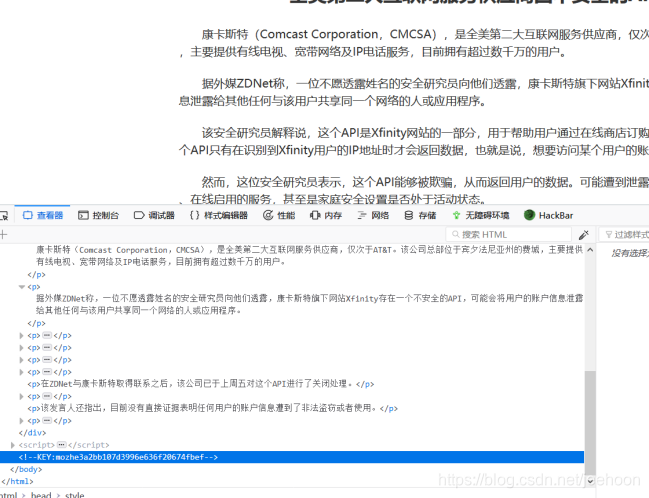
Task: Click the style breadcrumb at the bottom
Action: [x=75, y=495]
